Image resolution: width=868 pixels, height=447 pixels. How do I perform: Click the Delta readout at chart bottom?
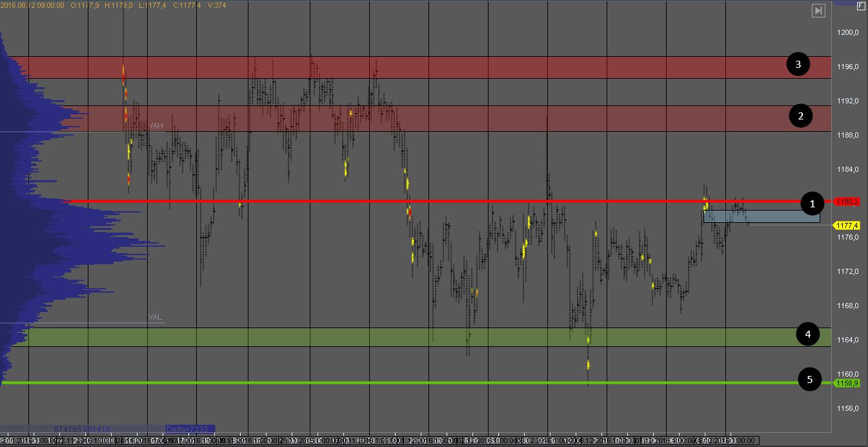190,429
